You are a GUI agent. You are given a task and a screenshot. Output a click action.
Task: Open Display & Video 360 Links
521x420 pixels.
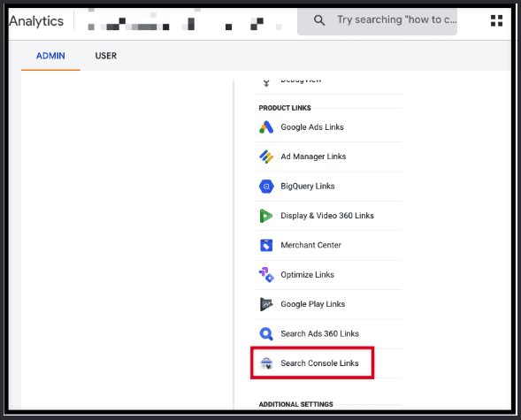coord(328,216)
